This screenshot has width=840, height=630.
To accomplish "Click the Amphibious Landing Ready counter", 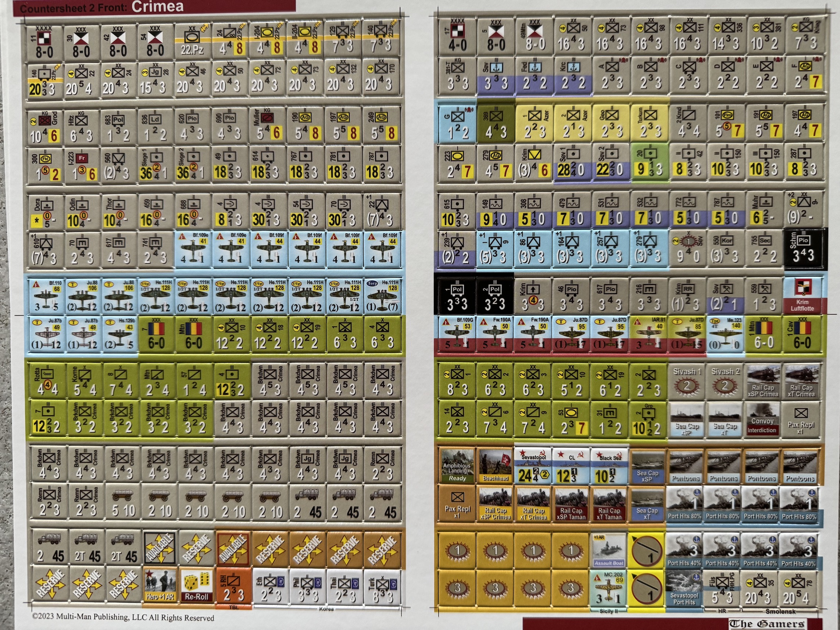I will (457, 466).
